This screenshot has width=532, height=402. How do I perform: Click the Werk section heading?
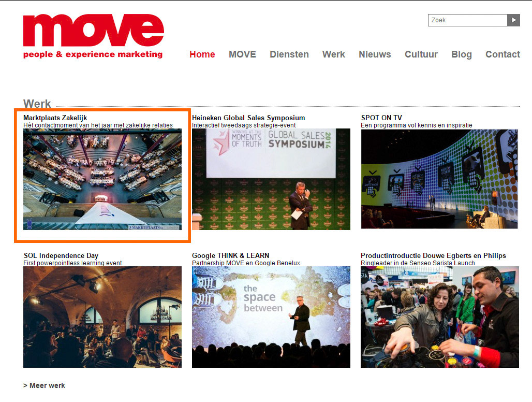click(x=37, y=104)
